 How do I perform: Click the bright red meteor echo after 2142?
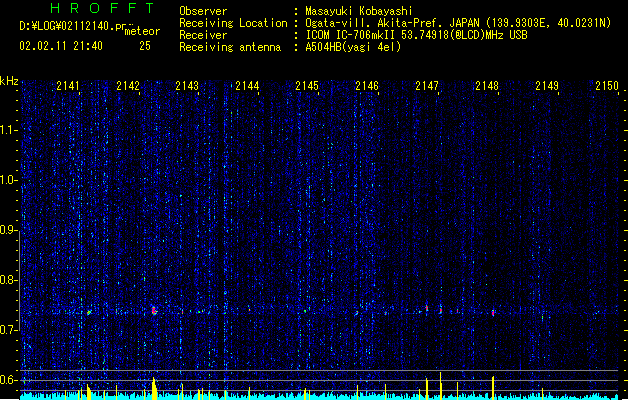(x=154, y=311)
